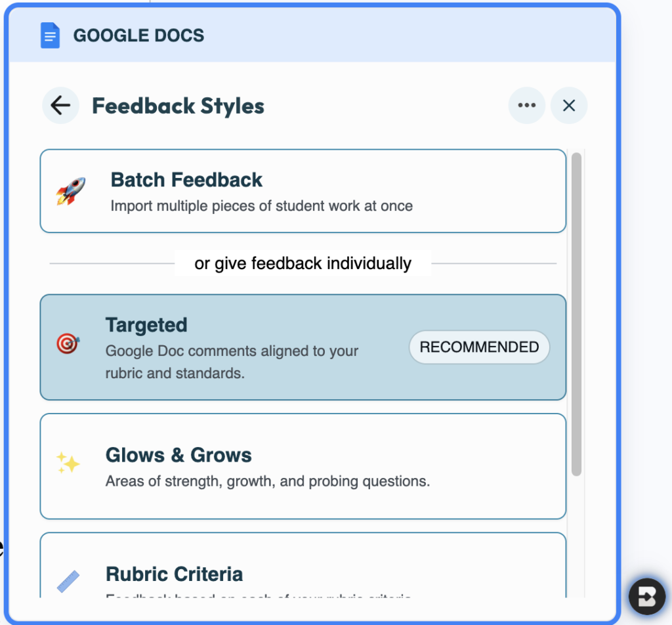Image resolution: width=672 pixels, height=625 pixels.
Task: Open the Brisk logo in the corner
Action: 646,596
